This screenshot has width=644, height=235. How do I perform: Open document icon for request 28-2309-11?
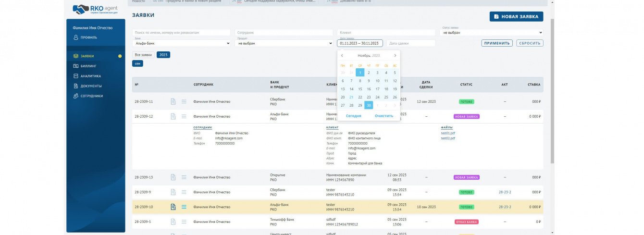pos(173,101)
